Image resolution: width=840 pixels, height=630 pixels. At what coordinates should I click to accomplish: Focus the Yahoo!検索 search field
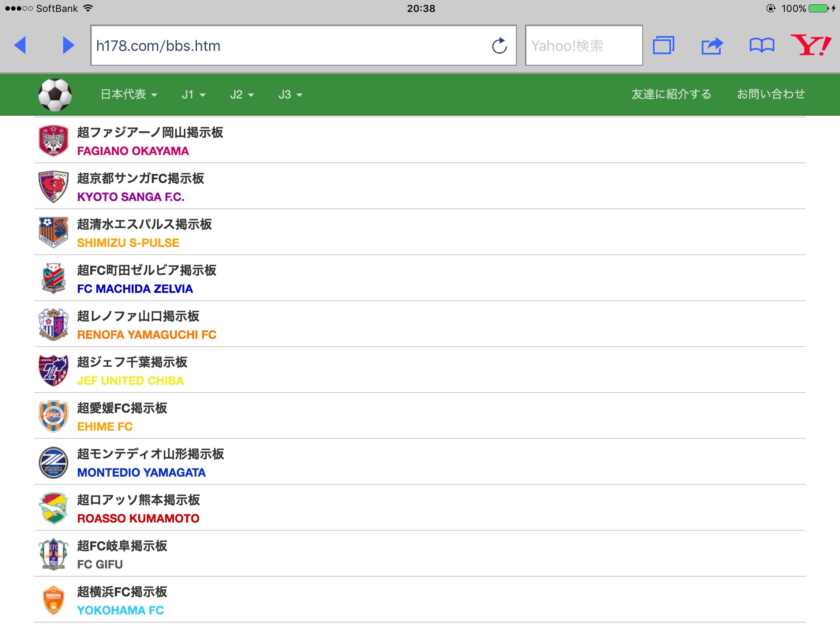pyautogui.click(x=583, y=46)
